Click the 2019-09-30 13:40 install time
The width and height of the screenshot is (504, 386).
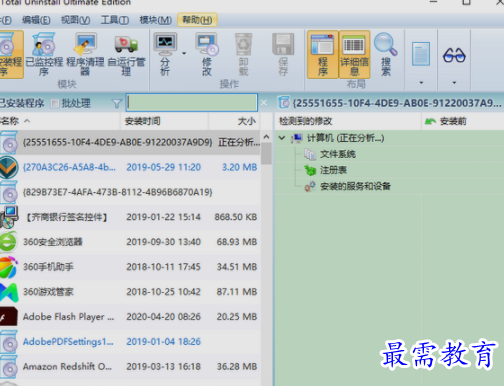coord(163,242)
